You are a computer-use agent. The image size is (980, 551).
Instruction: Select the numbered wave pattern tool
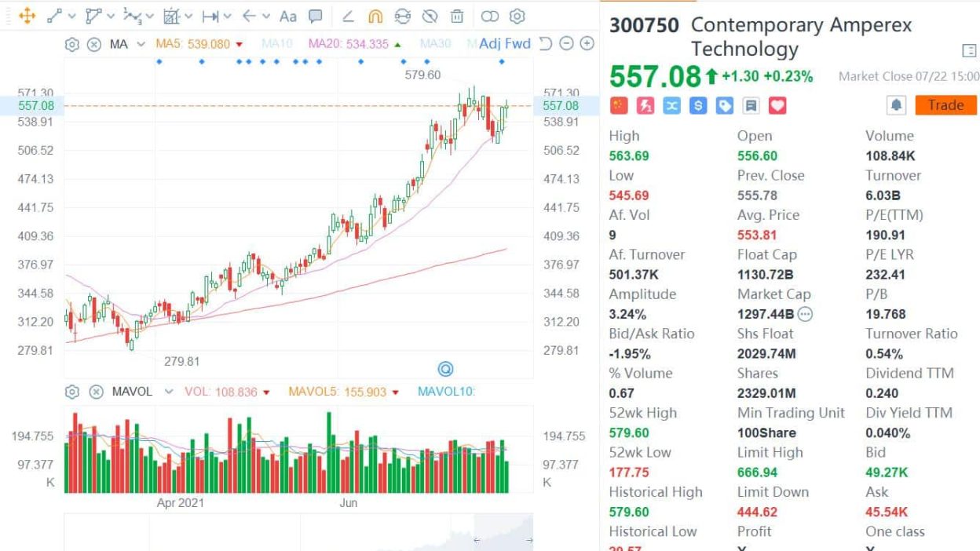pyautogui.click(x=133, y=16)
